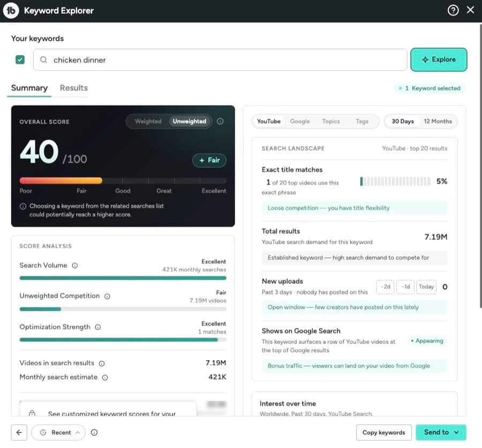Screen dimensions: 482x448
Task: Click the 1 matches optimization text
Action: pos(212,332)
